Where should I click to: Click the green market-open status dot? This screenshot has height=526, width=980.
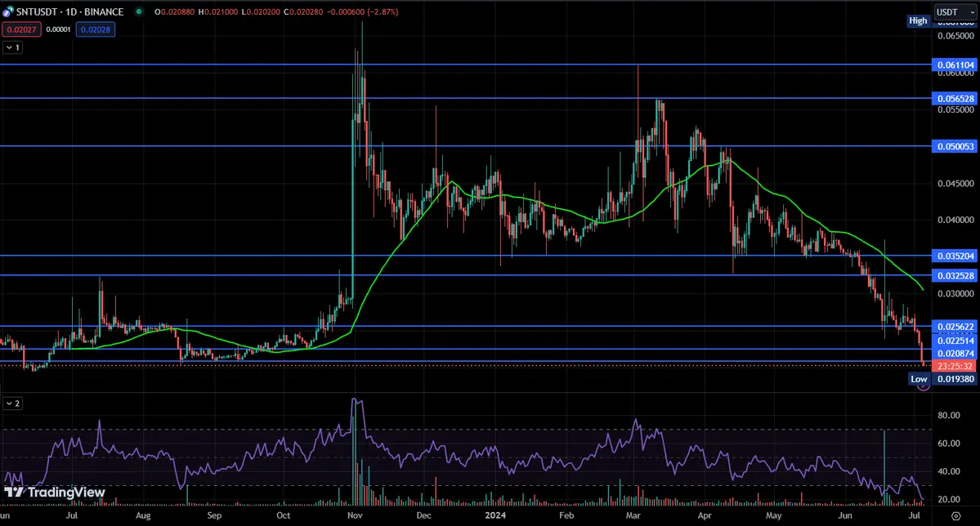tap(139, 12)
